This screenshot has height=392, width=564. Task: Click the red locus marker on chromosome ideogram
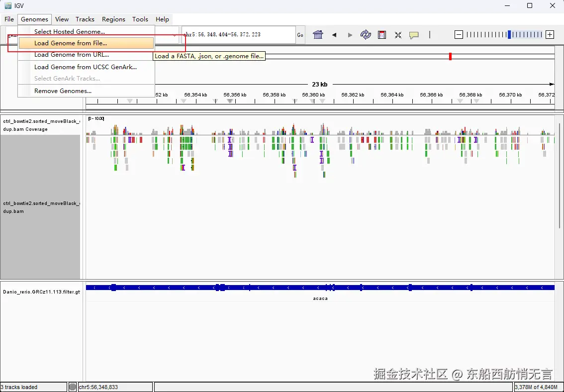point(450,56)
